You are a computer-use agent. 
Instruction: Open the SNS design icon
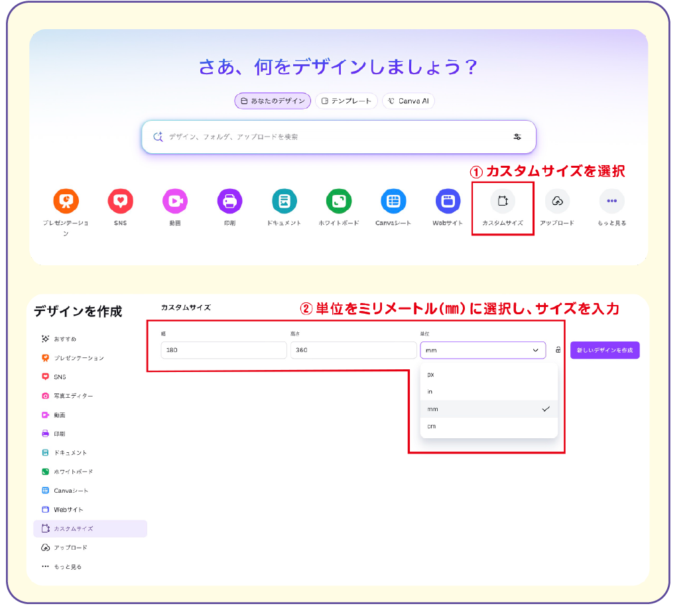tap(120, 201)
